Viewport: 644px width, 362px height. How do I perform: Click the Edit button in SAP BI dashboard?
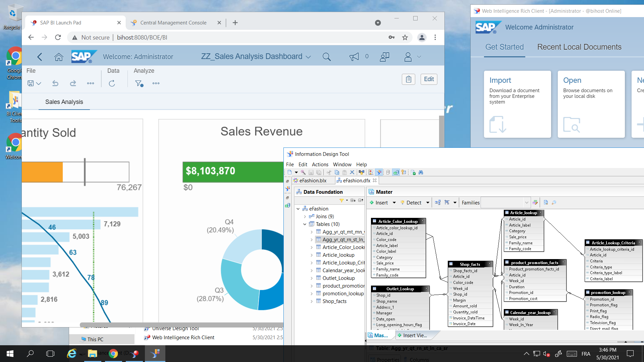pos(429,79)
